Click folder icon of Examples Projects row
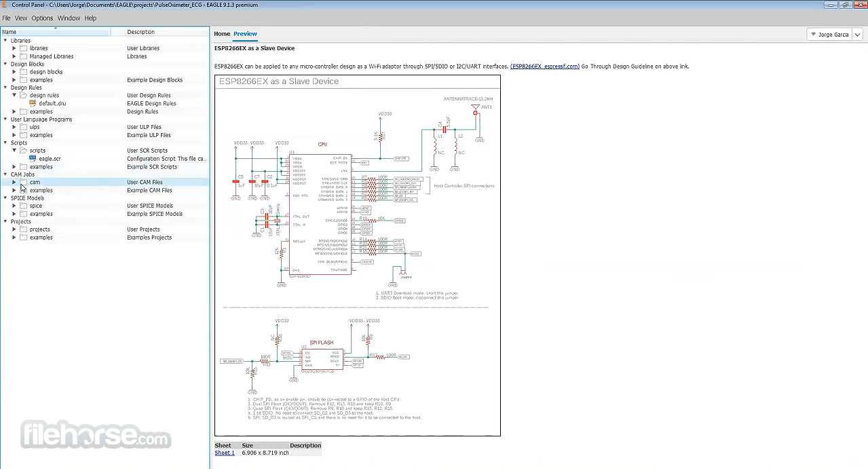868x469 pixels. click(x=24, y=238)
